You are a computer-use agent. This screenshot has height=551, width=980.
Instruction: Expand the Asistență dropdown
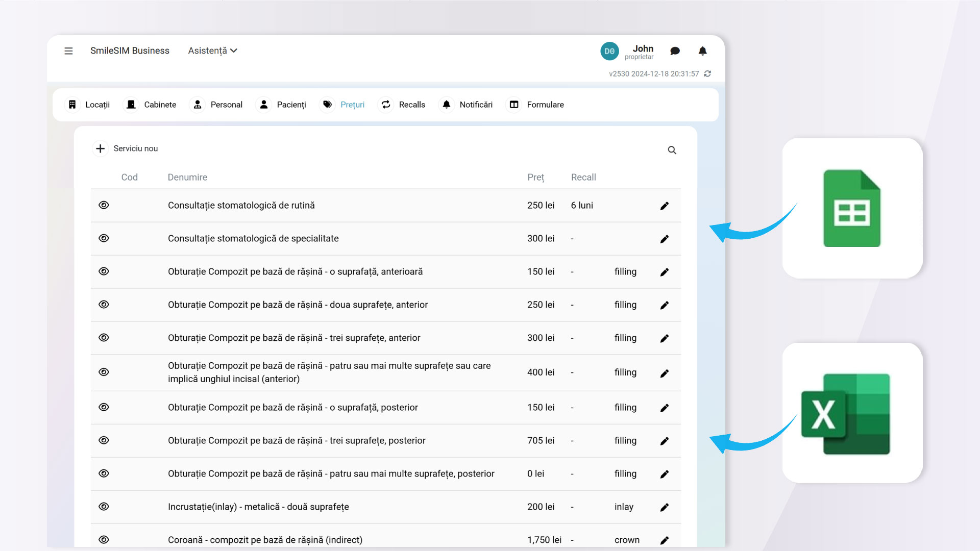pos(212,51)
